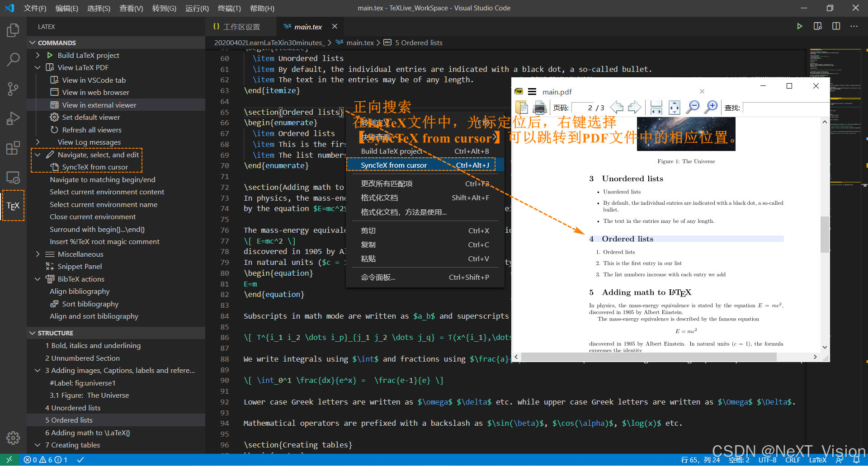
Task: Choose 格式化文档 in context menu
Action: point(425,198)
